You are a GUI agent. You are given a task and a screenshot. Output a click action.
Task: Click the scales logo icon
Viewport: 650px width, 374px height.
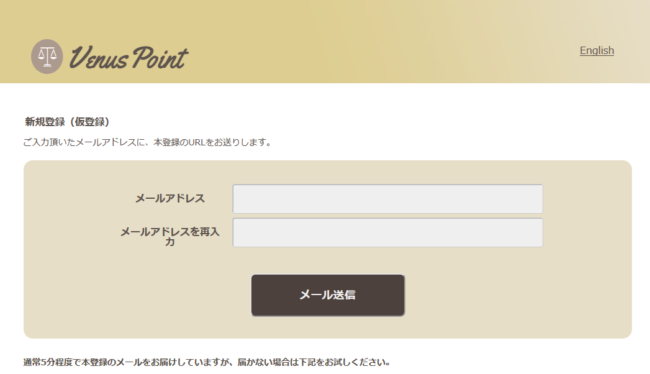(x=47, y=57)
